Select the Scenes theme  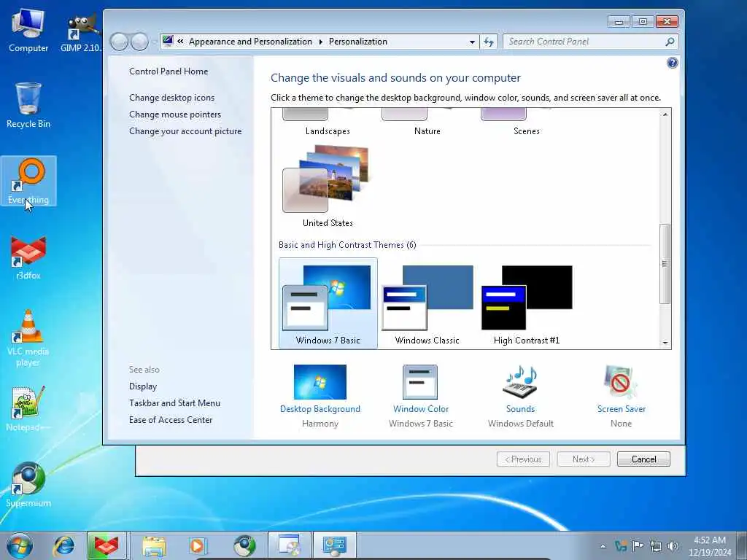click(527, 122)
